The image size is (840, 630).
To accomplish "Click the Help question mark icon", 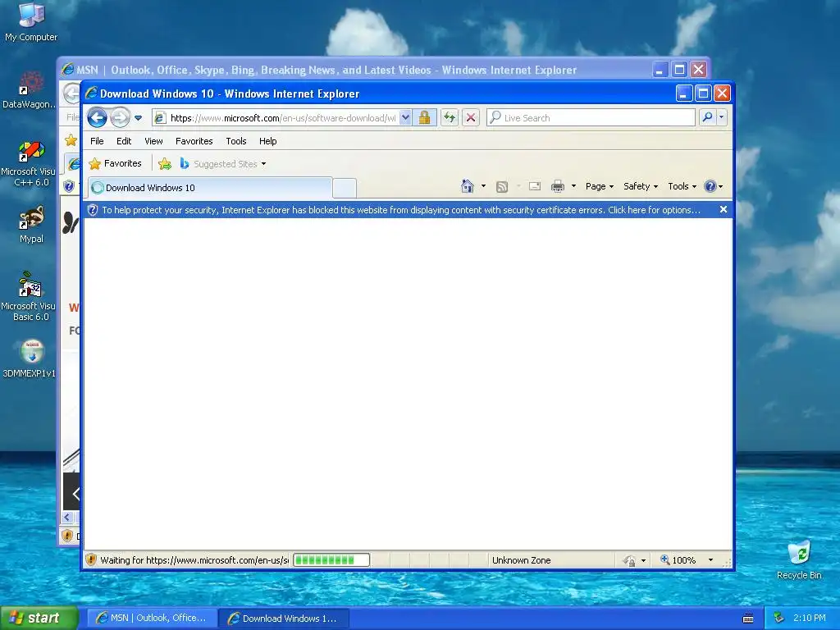I will [x=710, y=186].
